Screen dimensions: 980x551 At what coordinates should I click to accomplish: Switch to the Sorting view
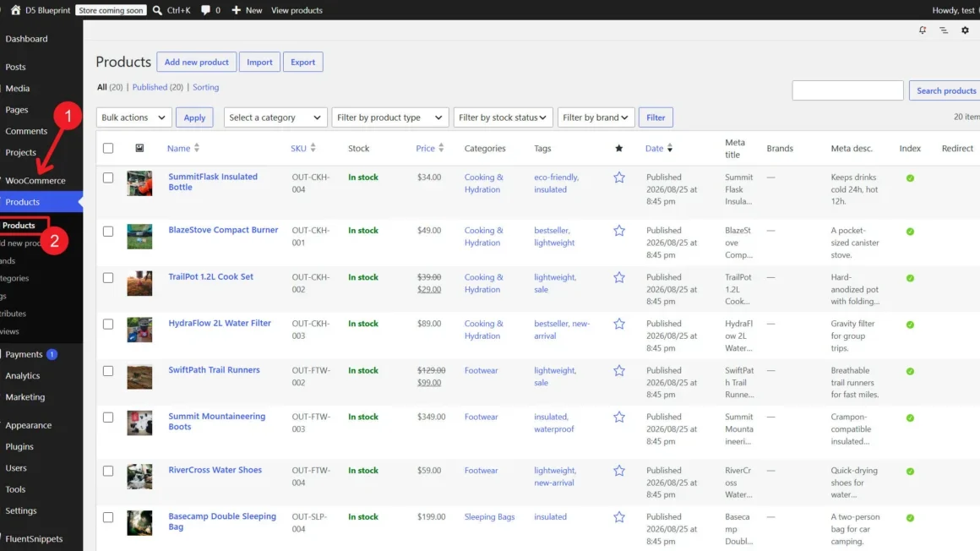[205, 87]
